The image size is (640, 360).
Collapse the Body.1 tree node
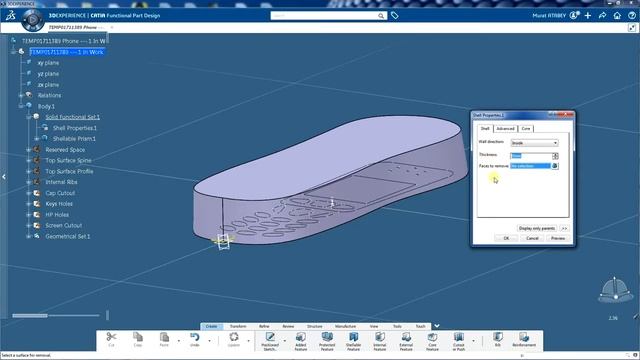21,106
